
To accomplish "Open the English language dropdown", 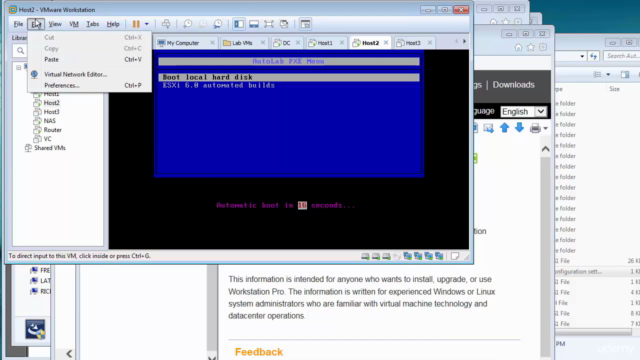I will point(523,111).
